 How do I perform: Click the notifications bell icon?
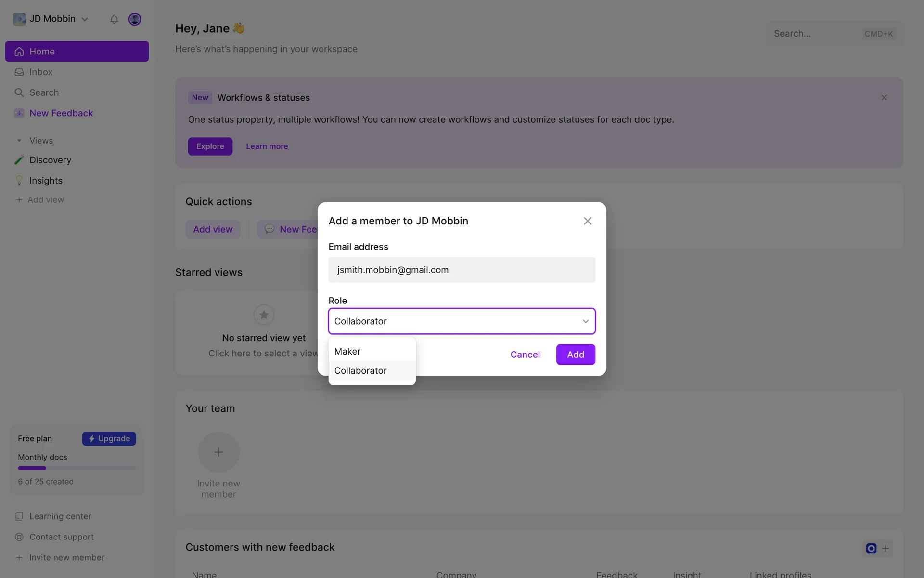[114, 19]
